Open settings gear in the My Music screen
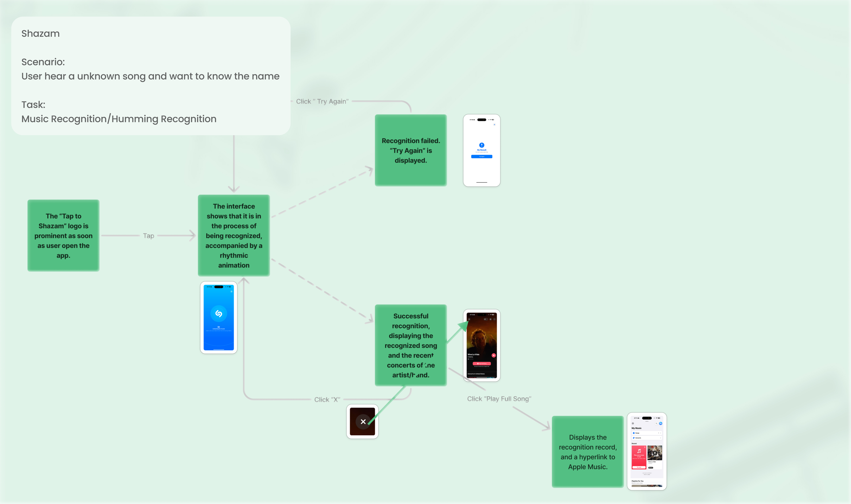 click(x=633, y=424)
